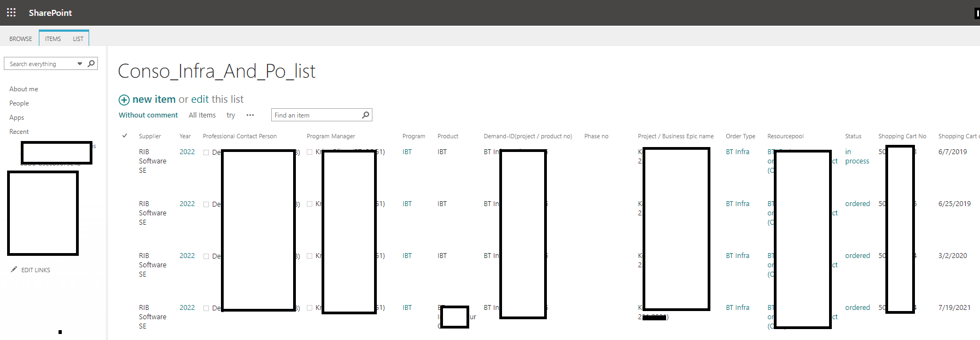Sort by the Product column header
Image resolution: width=980 pixels, height=340 pixels.
[x=448, y=136]
